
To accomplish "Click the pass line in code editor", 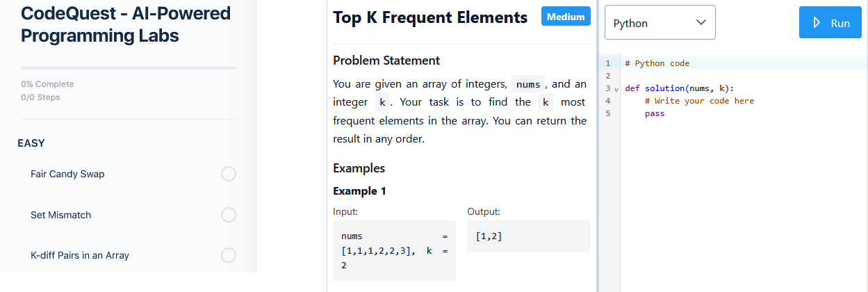I will pos(655,113).
